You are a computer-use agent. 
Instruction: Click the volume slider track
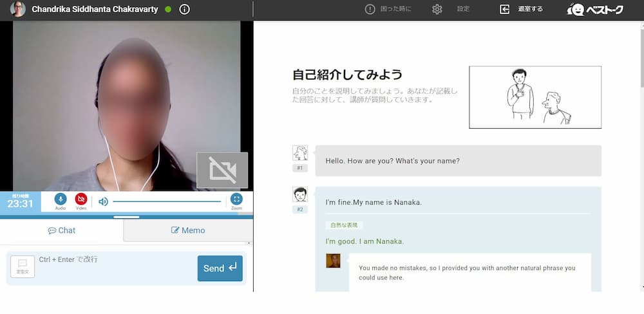pos(167,201)
